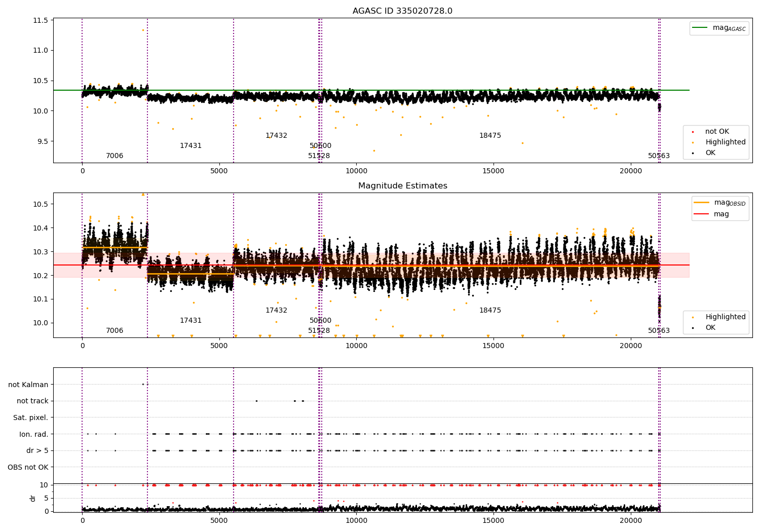Click the 'Sat. pixel.' row label
The width and height of the screenshot is (760, 532).
click(x=30, y=418)
